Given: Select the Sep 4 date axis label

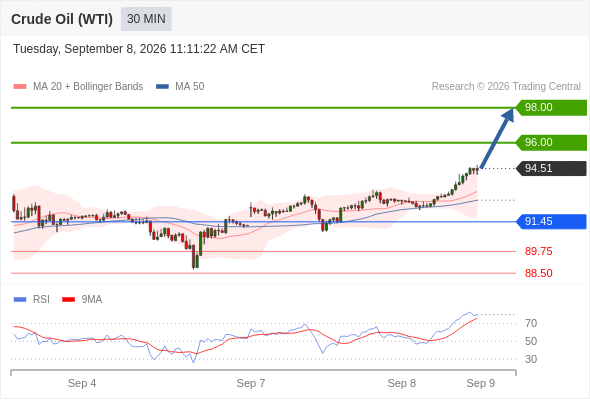Looking at the screenshot, I should pos(82,383).
